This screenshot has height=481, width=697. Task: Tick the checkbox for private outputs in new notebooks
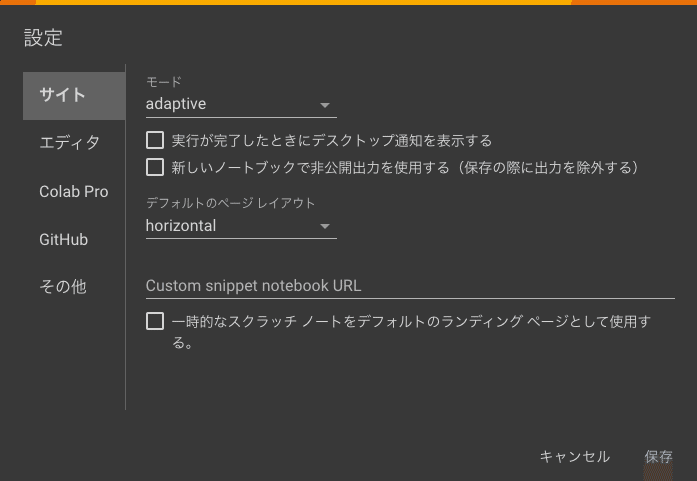pyautogui.click(x=155, y=168)
